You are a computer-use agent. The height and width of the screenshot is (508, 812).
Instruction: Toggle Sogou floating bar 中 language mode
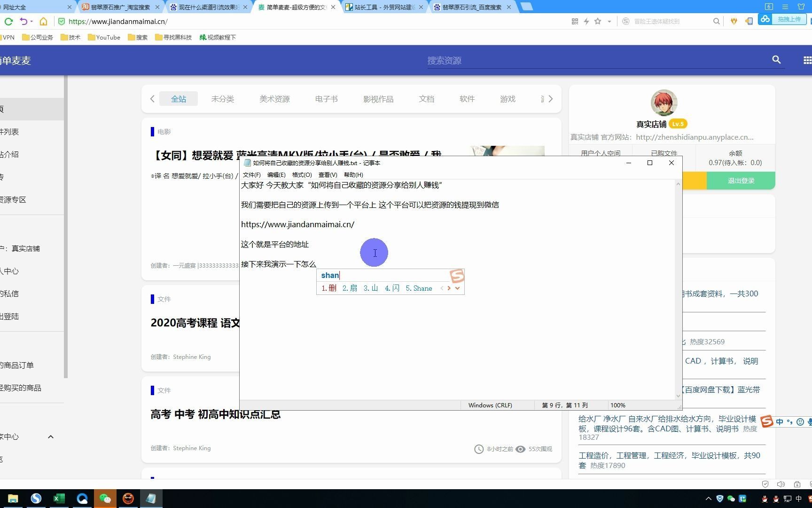tap(780, 422)
